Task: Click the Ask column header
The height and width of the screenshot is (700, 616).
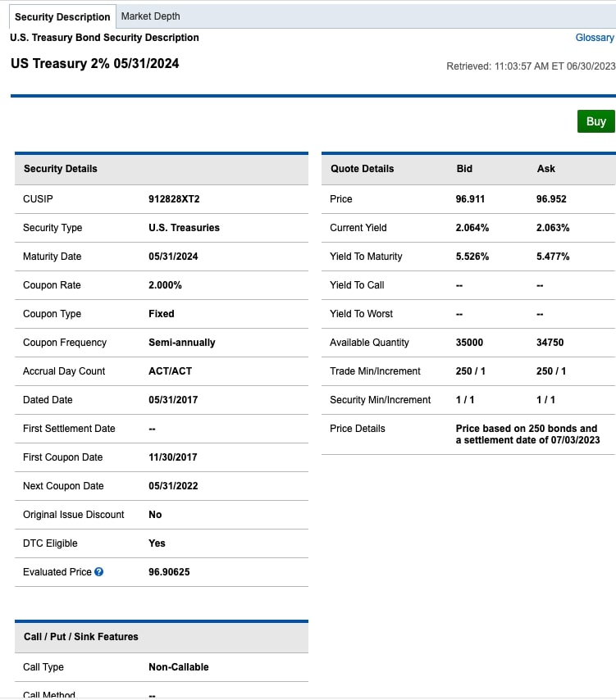Action: coord(545,169)
